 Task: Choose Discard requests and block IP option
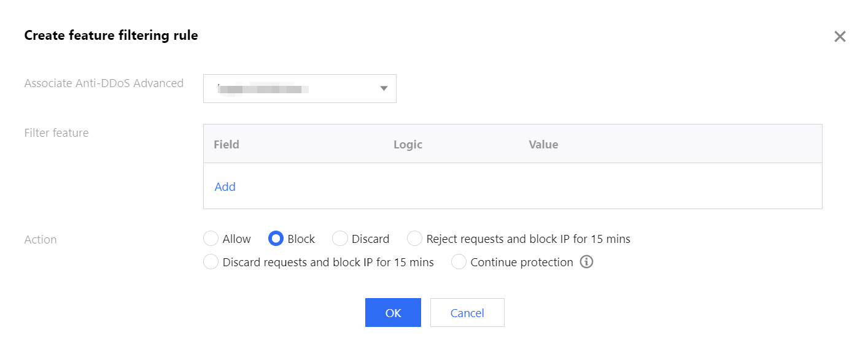pos(211,263)
